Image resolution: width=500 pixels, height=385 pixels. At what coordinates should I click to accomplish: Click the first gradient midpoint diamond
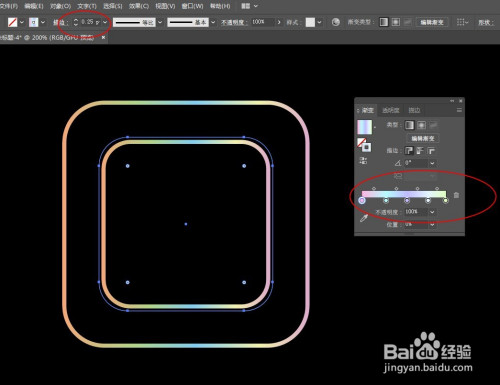point(374,188)
